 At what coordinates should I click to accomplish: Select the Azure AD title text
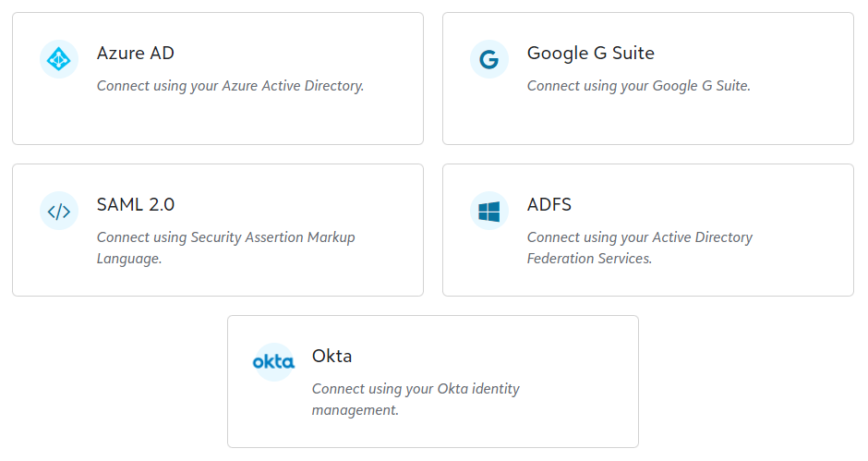(136, 54)
